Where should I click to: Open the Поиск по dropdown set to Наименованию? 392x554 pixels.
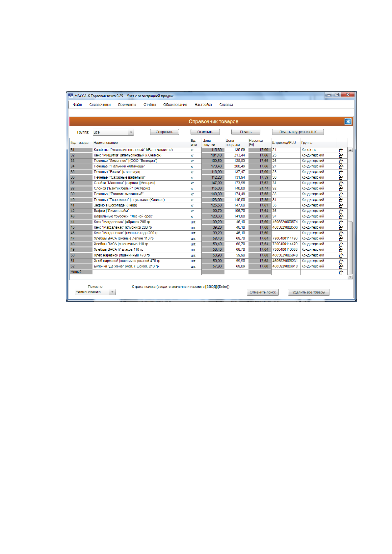pos(113,292)
